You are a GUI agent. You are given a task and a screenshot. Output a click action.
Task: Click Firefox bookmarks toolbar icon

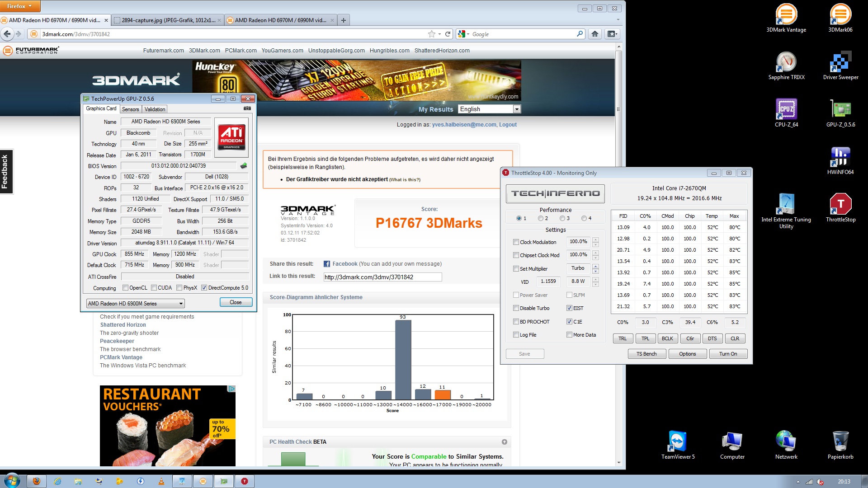click(x=612, y=34)
